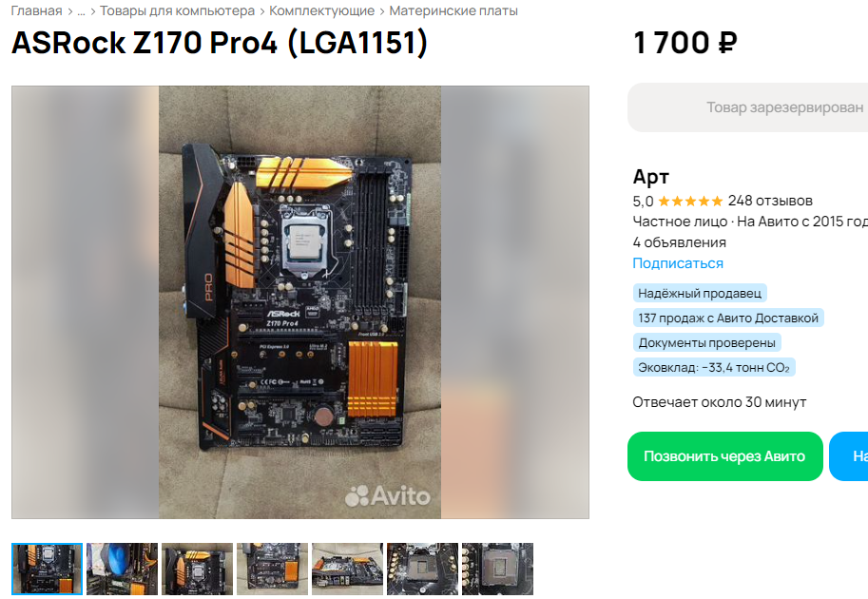This screenshot has height=599, width=868.
Task: Open Материнские платы breadcrumb link
Action: click(x=453, y=11)
